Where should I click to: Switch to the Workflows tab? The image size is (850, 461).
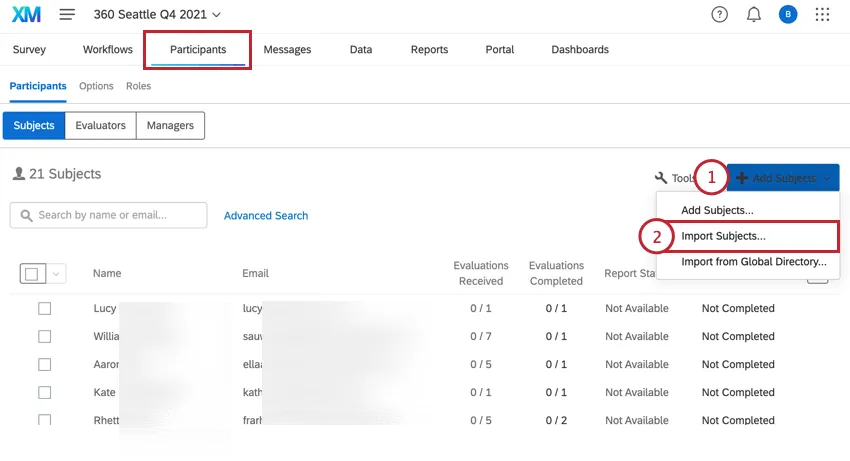(108, 49)
